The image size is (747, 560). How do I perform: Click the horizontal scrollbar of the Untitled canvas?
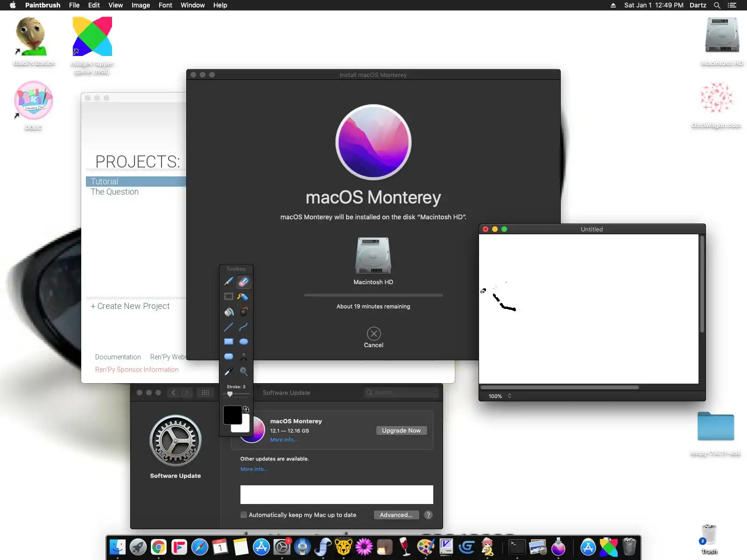(x=559, y=387)
